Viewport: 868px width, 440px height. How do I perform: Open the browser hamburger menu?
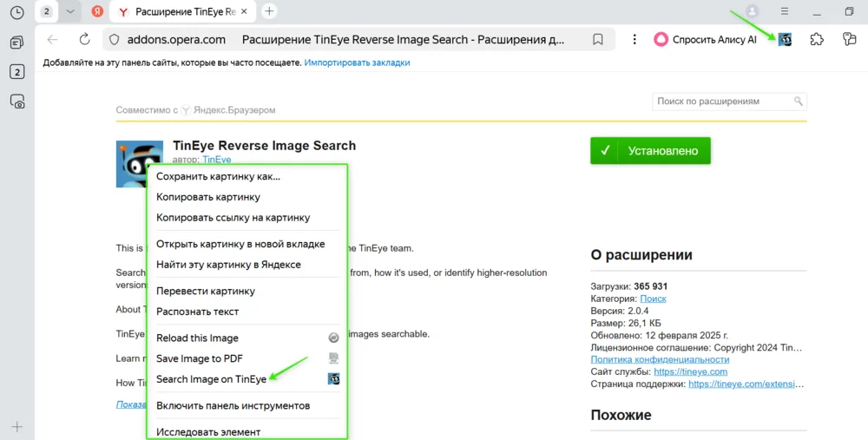(785, 11)
